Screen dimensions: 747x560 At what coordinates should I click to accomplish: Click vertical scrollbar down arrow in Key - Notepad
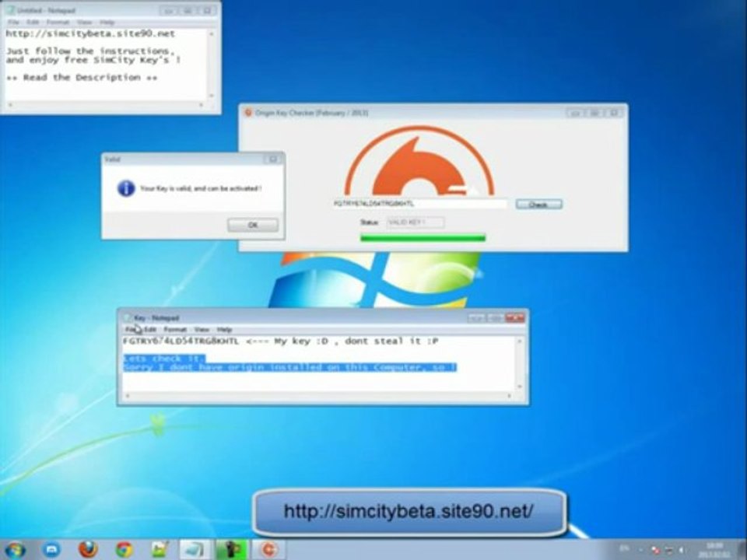pos(519,387)
